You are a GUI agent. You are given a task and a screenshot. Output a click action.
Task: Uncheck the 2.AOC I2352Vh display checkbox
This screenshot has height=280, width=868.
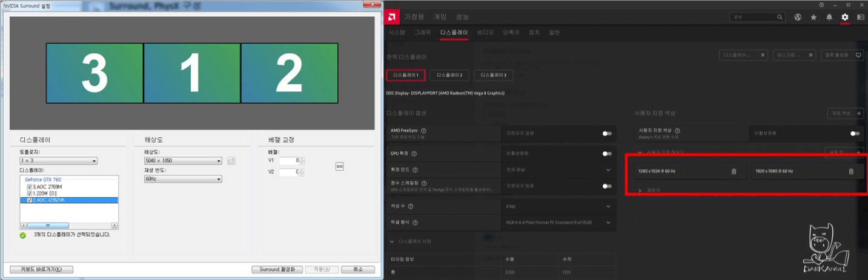click(30, 200)
